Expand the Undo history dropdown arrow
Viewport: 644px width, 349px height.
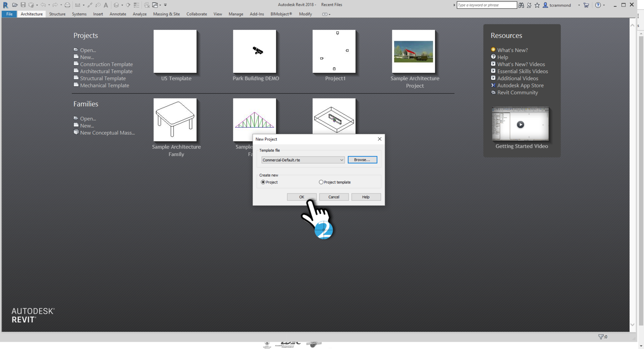(49, 5)
